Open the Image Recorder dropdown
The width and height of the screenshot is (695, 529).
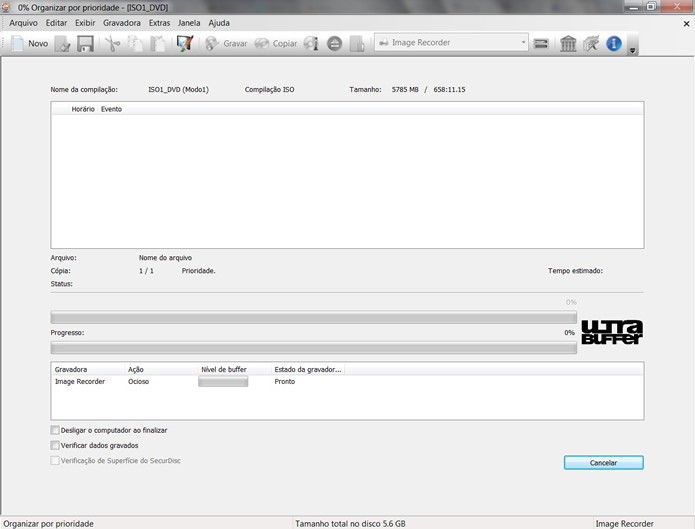click(451, 43)
